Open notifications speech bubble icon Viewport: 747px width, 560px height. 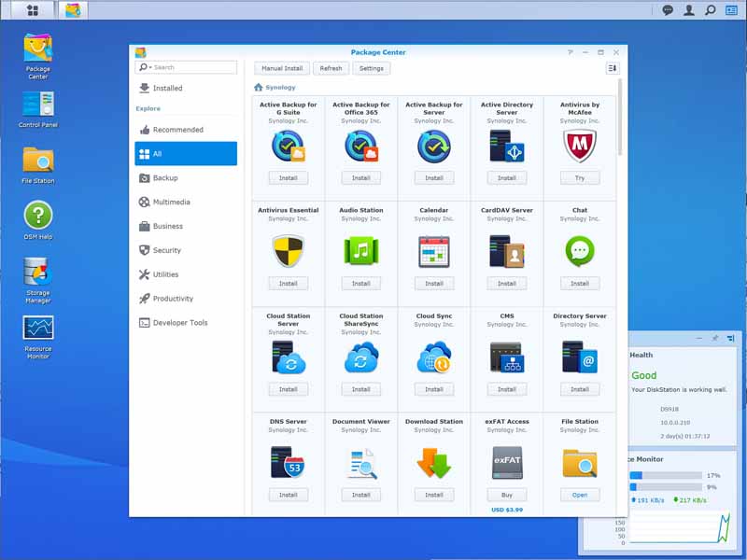coord(668,10)
